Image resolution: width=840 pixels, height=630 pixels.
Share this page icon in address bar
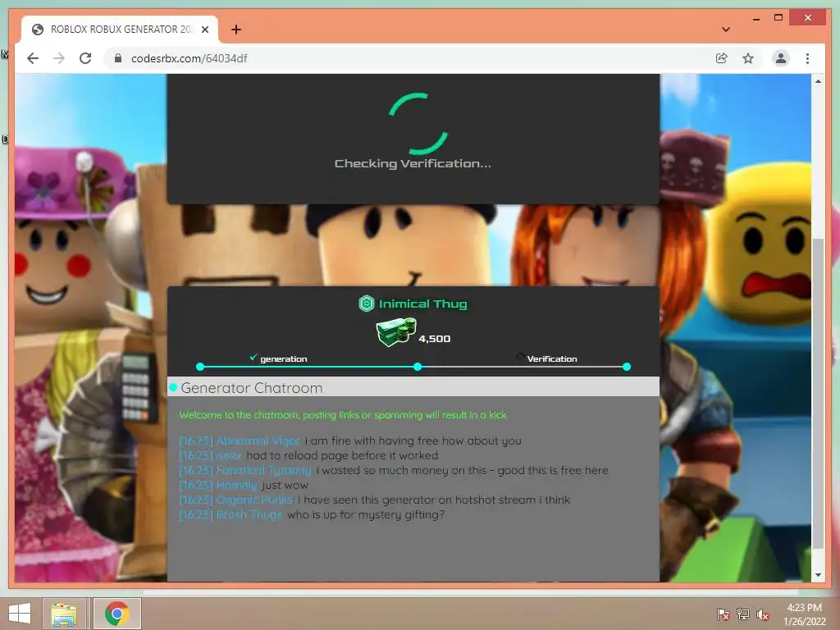(x=722, y=58)
